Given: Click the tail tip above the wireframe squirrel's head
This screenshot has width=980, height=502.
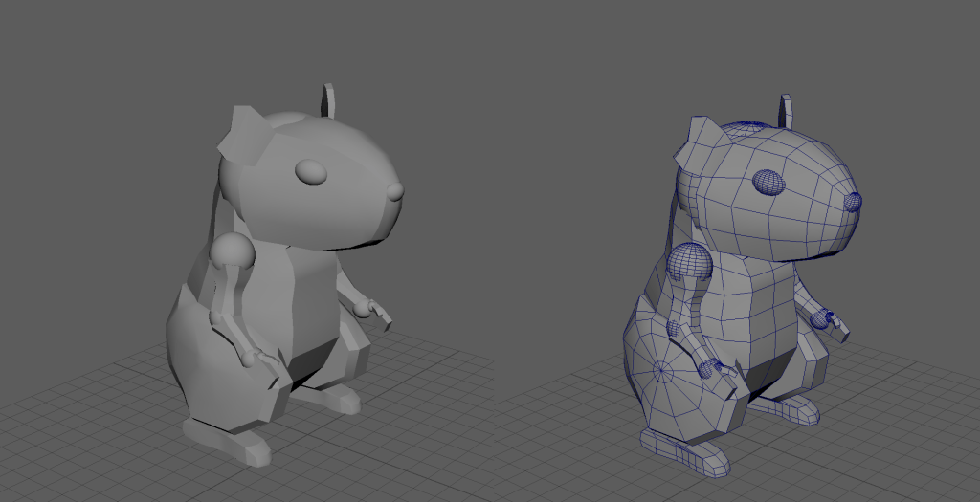Looking at the screenshot, I should click(x=788, y=108).
